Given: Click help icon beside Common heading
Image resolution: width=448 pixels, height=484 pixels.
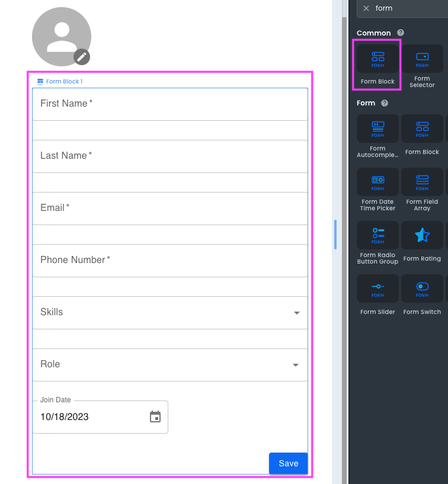Looking at the screenshot, I should (x=401, y=33).
